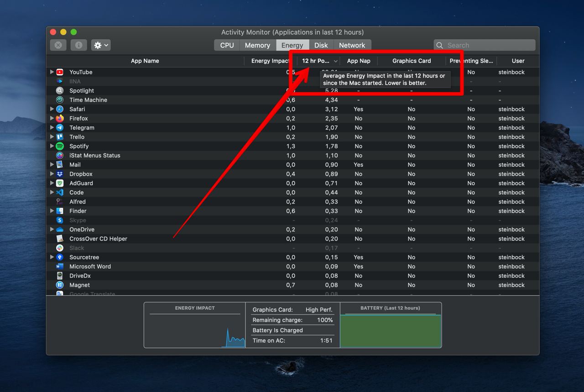
Task: Select the Microsoft Word row name
Action: tap(90, 267)
